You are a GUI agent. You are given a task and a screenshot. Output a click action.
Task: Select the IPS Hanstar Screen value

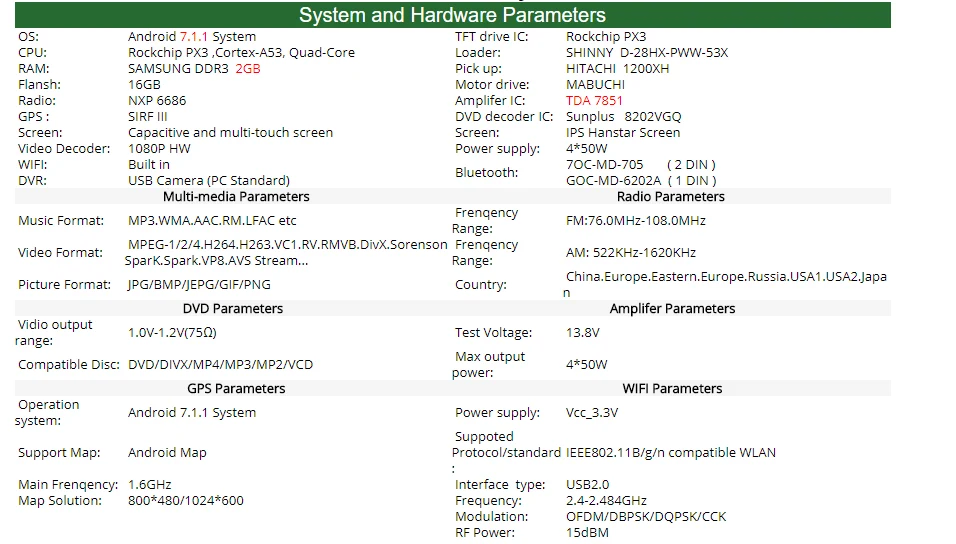click(623, 132)
